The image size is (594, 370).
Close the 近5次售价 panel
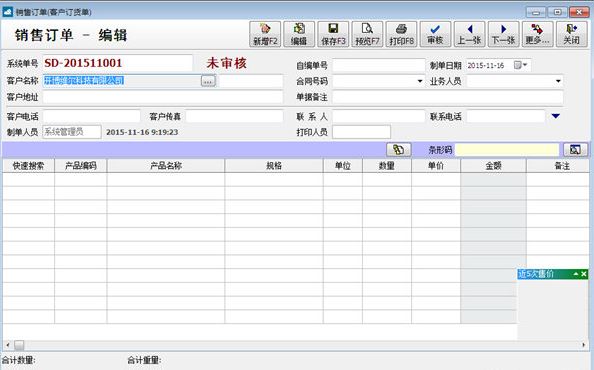pyautogui.click(x=584, y=274)
